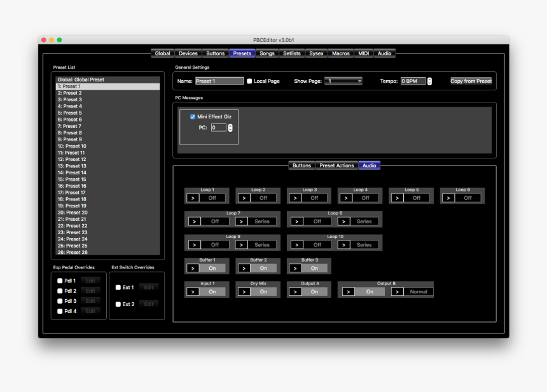Select the Preset Actions sub-tab
Image resolution: width=547 pixels, height=392 pixels.
336,165
